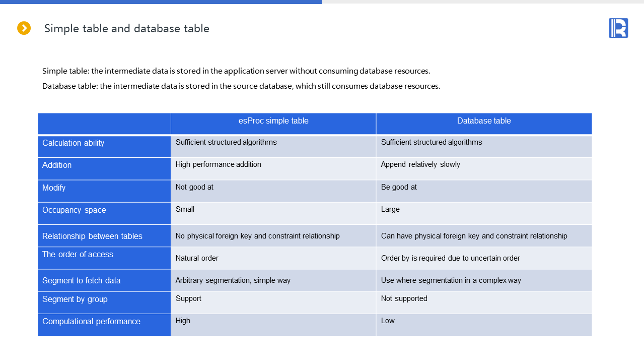Click the slide title 'Simple table and database table'
Viewport: 644px width, 363px height.
pos(126,29)
